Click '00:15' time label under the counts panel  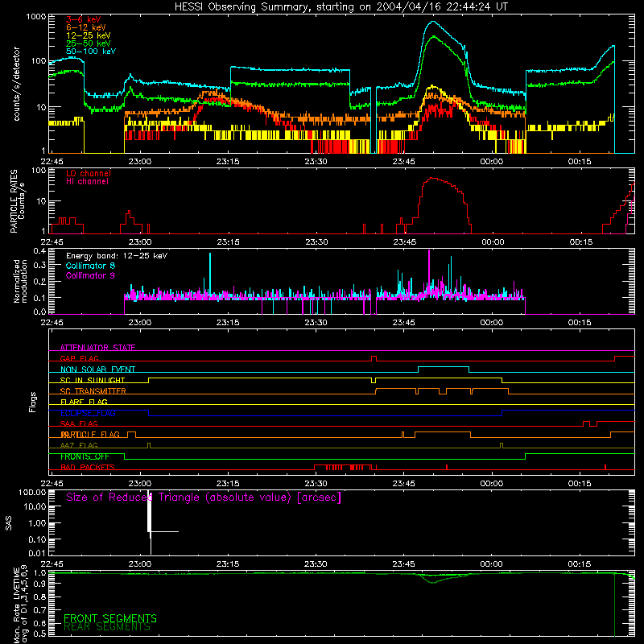coord(580,162)
